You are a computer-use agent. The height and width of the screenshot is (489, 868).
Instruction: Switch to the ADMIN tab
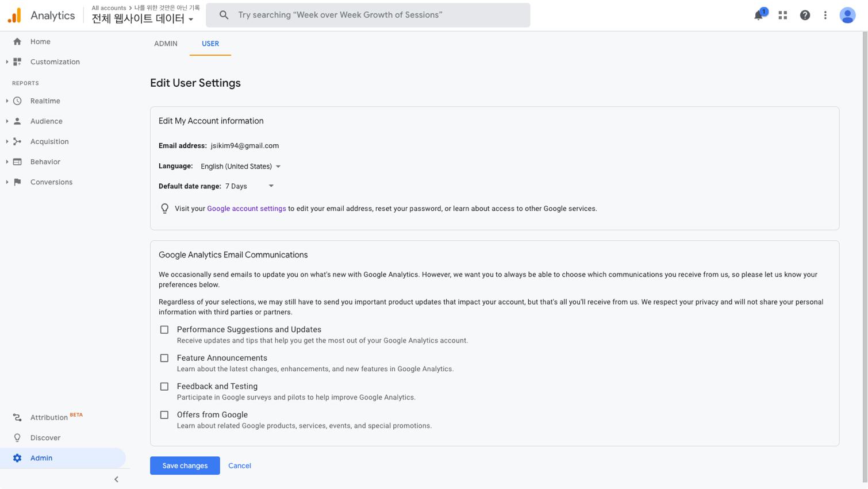tap(166, 44)
